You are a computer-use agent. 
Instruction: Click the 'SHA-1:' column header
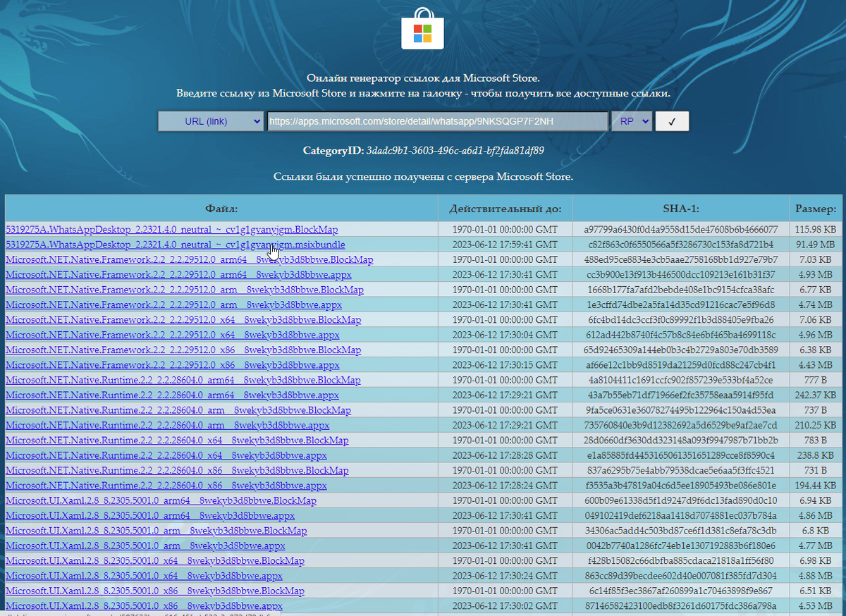(x=681, y=209)
